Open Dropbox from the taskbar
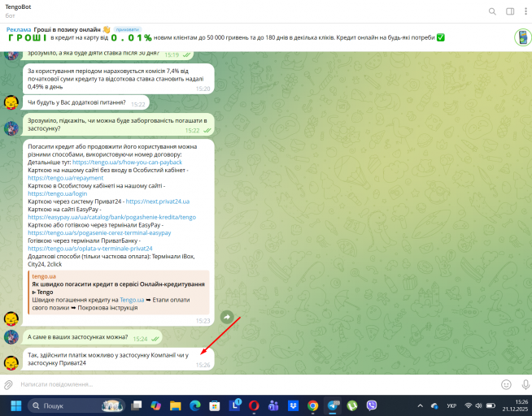Viewport: 532px width, 416px height. pyautogui.click(x=293, y=405)
